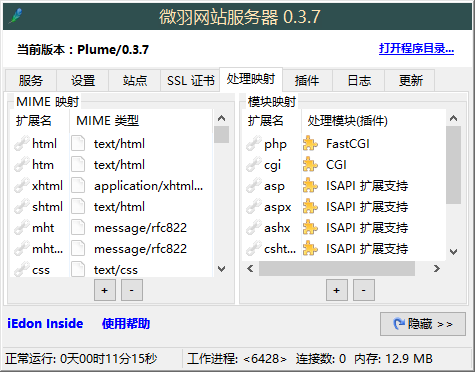Click the feather logo in title bar
475x372 pixels.
point(16,16)
